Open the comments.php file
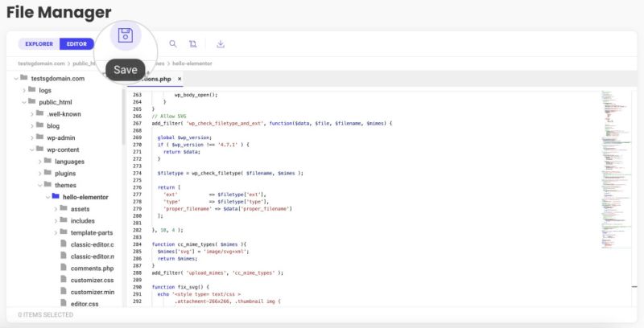The width and height of the screenshot is (644, 328). coord(92,269)
